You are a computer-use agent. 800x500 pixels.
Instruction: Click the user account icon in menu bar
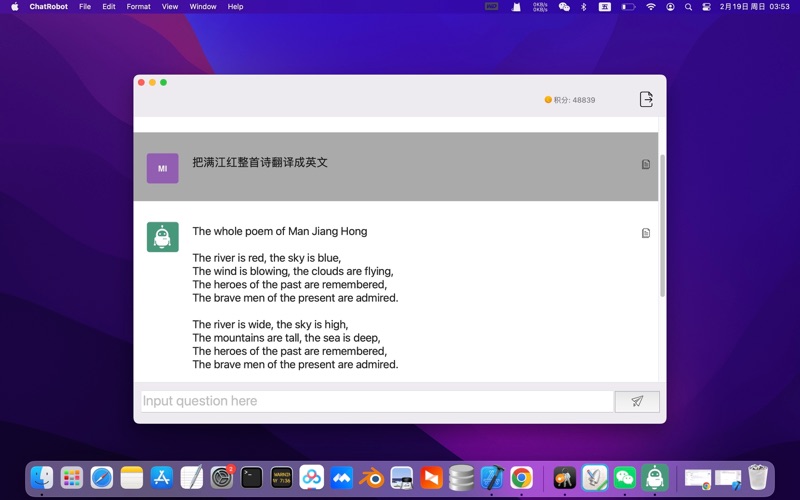coord(670,7)
